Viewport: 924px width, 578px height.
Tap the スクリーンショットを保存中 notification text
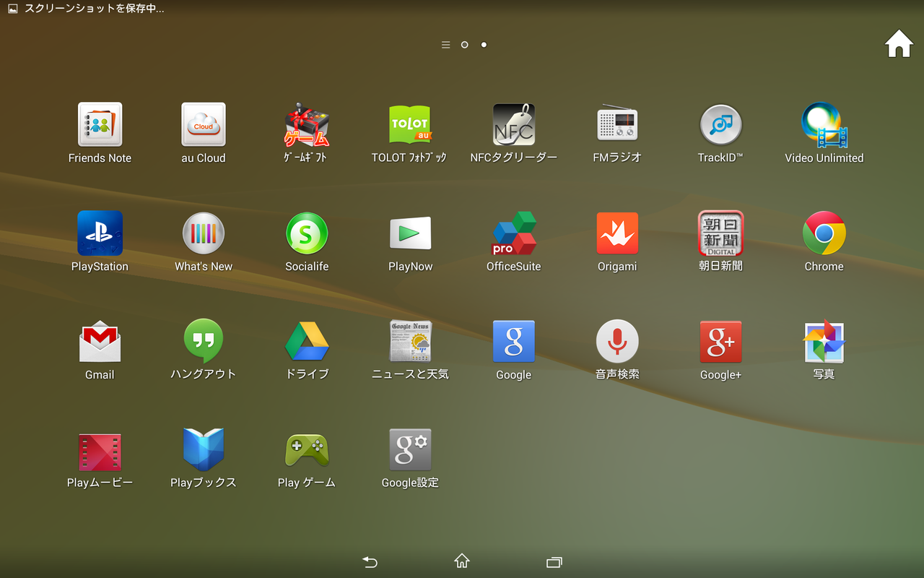95,9
